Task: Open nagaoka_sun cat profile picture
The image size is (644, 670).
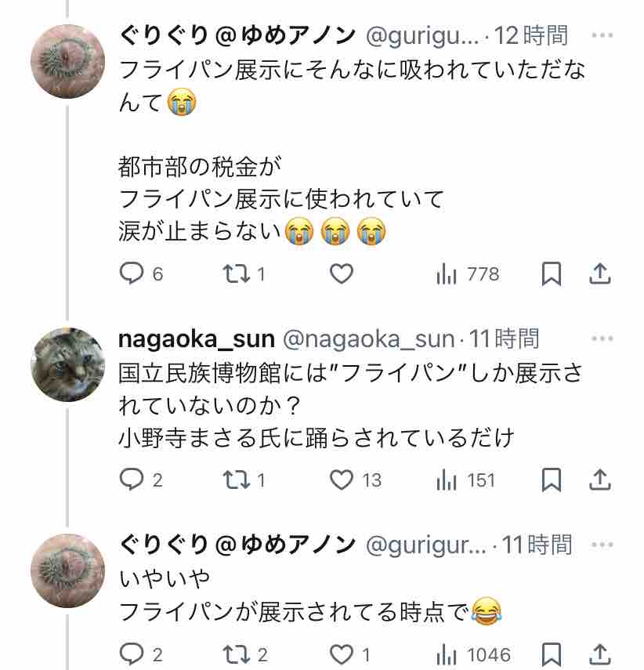Action: tap(67, 364)
